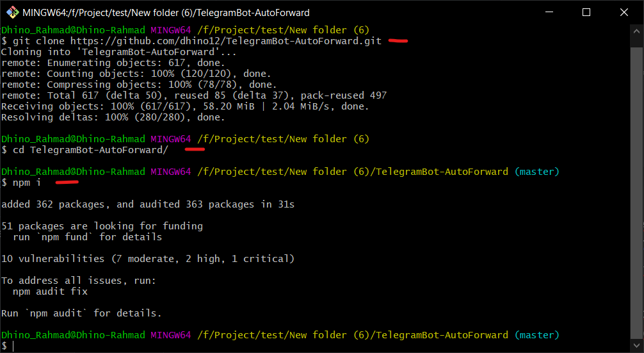This screenshot has width=644, height=353.
Task: Click the "added 362 packages" output line
Action: pyautogui.click(x=148, y=204)
